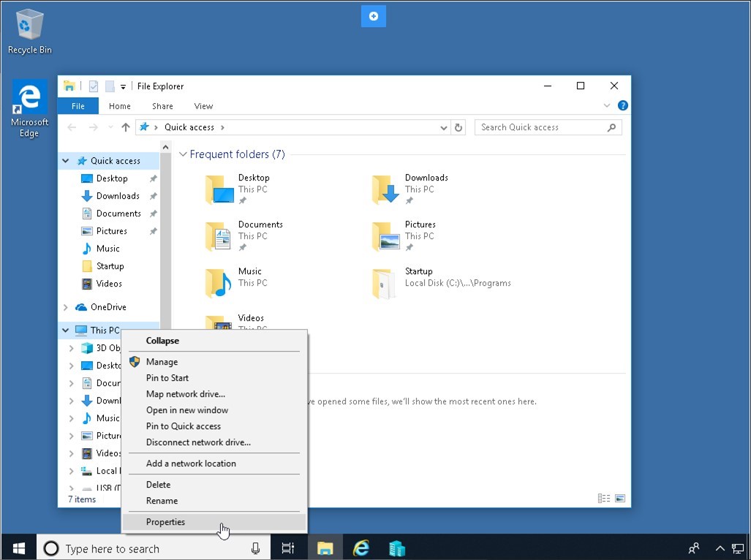Expand the OneDrive tree node

66,307
